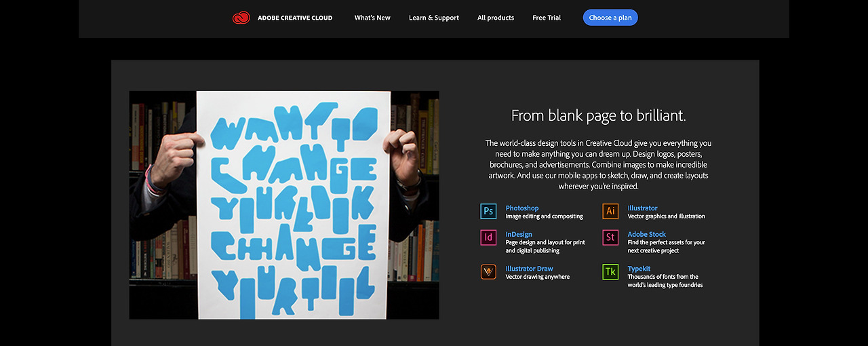
Task: Click the Illustrator Draw app icon
Action: [488, 272]
